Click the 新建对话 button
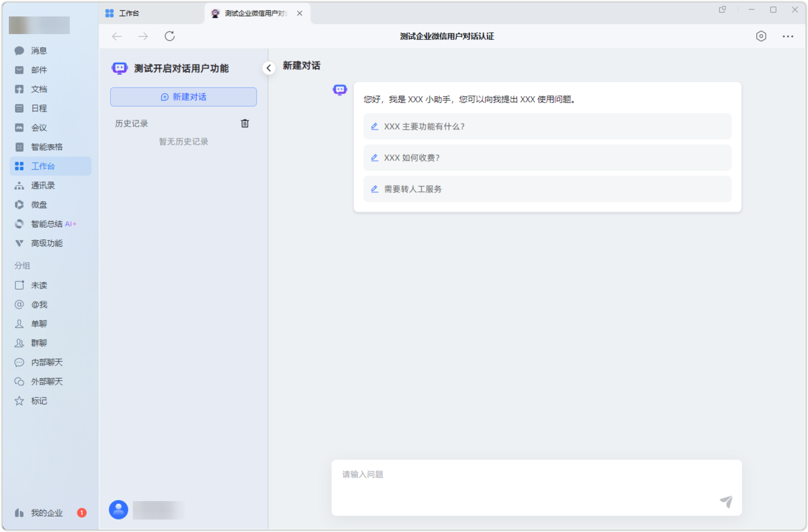808x532 pixels. (x=183, y=97)
